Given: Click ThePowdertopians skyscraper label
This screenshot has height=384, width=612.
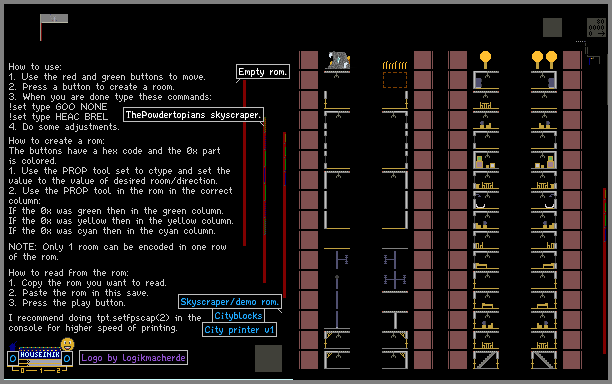Looking at the screenshot, I should click(x=193, y=115).
